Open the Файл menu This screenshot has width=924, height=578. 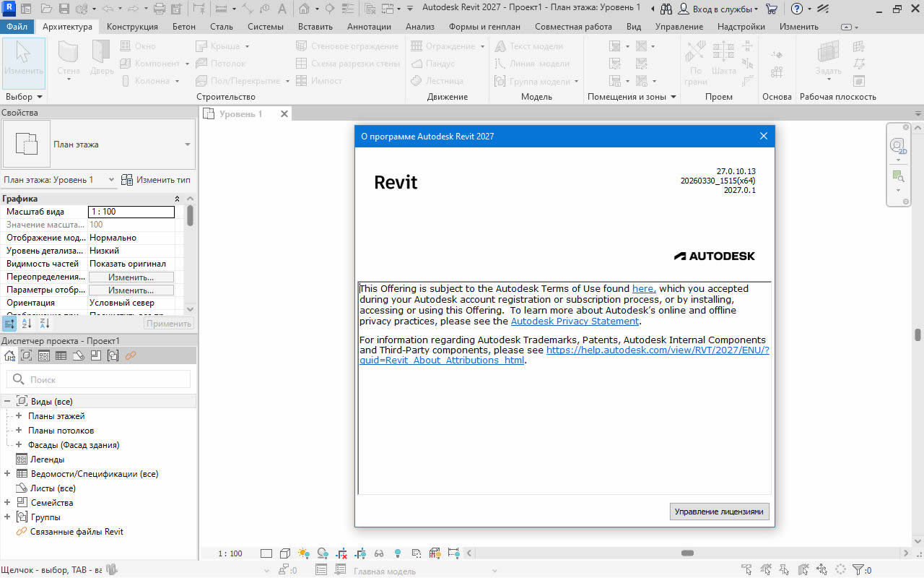coord(17,27)
